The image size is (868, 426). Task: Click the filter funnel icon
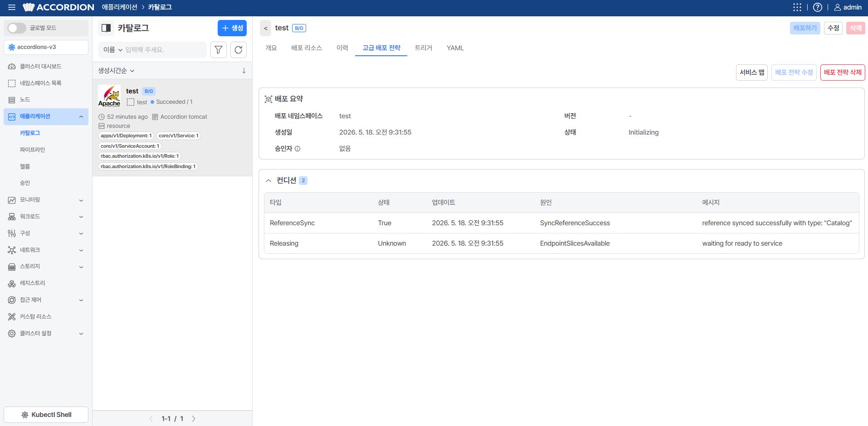pos(219,50)
